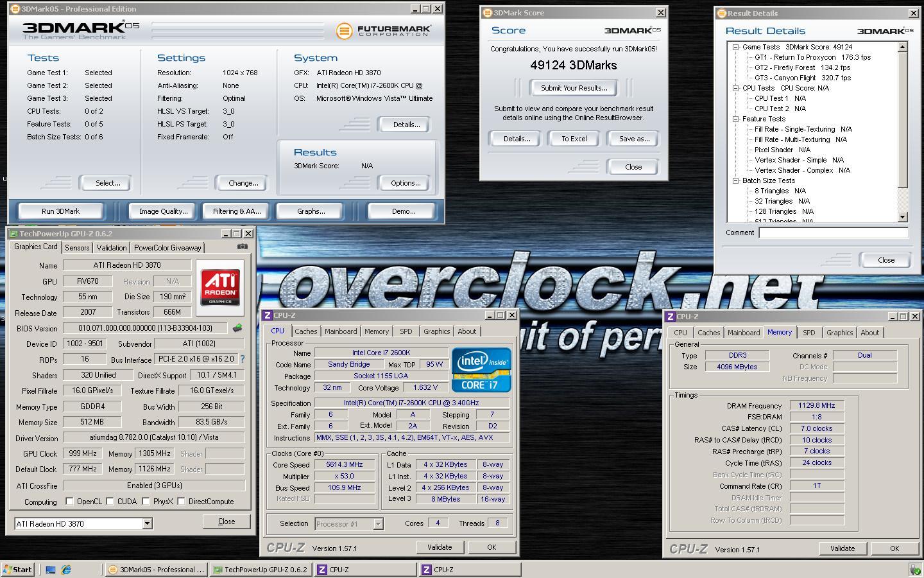Collapse the CPU Tests tree node
Screen dimensions: 924x578
pyautogui.click(x=735, y=88)
